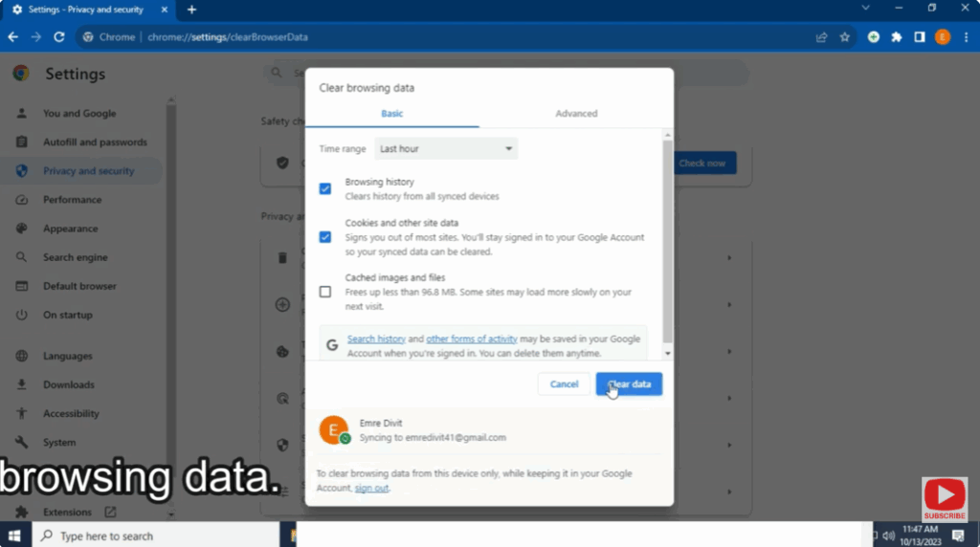Open a new tab with the plus icon

191,10
